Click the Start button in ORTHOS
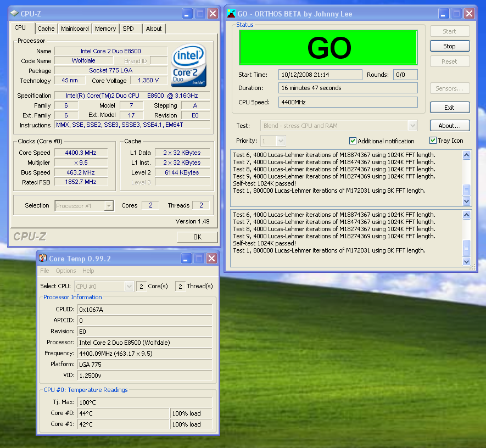Screen dimensions: 486x448 click(450, 31)
